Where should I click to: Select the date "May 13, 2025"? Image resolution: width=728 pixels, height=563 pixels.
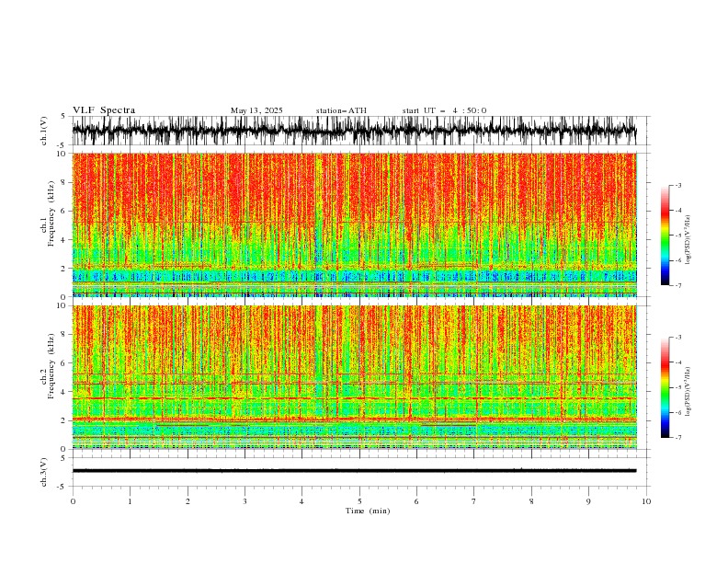pyautogui.click(x=256, y=110)
